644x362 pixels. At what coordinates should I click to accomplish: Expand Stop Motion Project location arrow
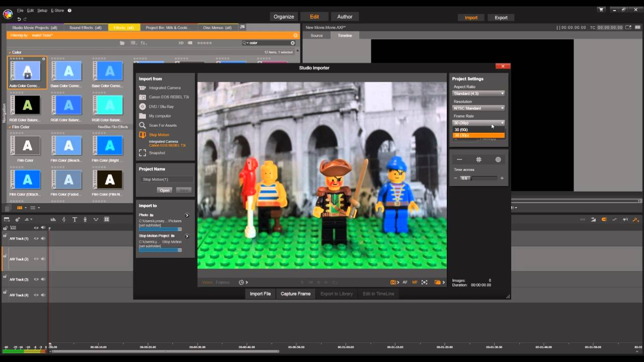point(187,236)
